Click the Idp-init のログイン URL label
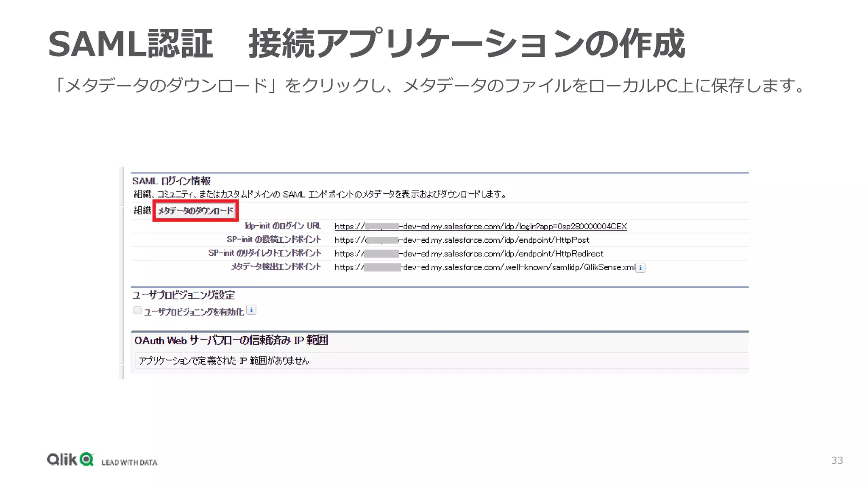 [283, 226]
